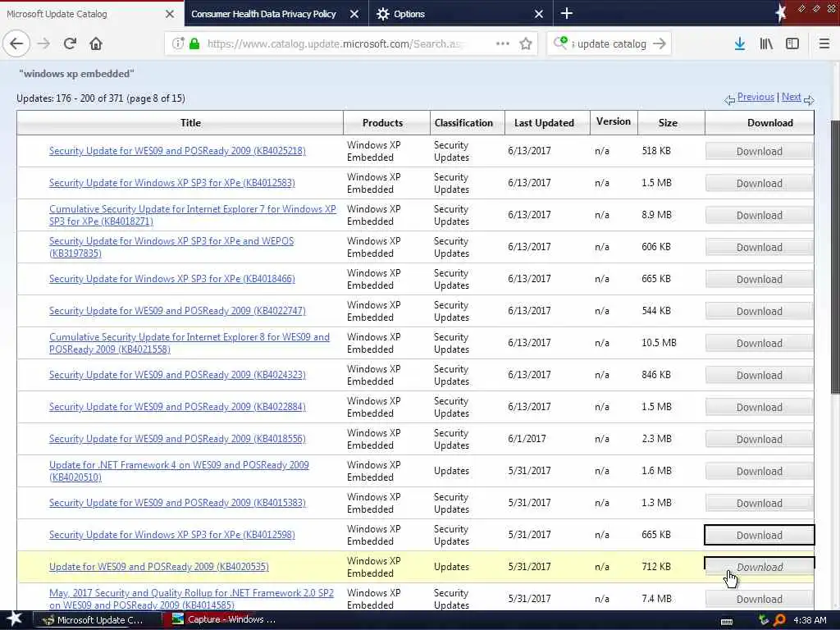Viewport: 840px width, 630px height.
Task: Sort by Title column header
Action: pyautogui.click(x=190, y=123)
